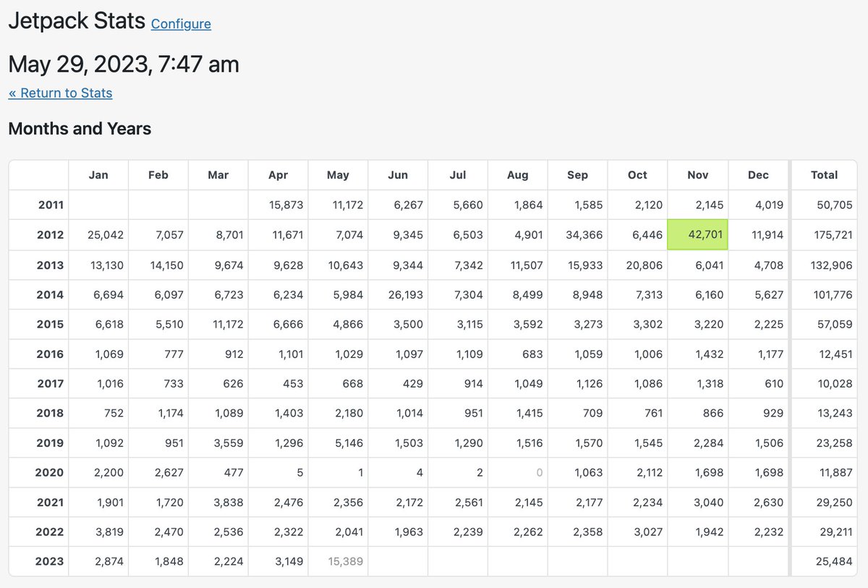Click the 453 April 2017 value
868x588 pixels.
(x=293, y=384)
